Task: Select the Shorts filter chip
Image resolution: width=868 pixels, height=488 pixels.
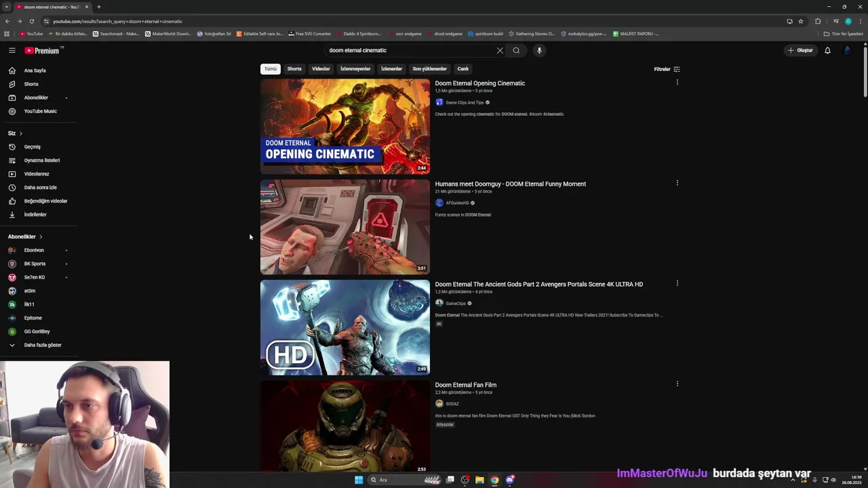Action: pyautogui.click(x=294, y=68)
